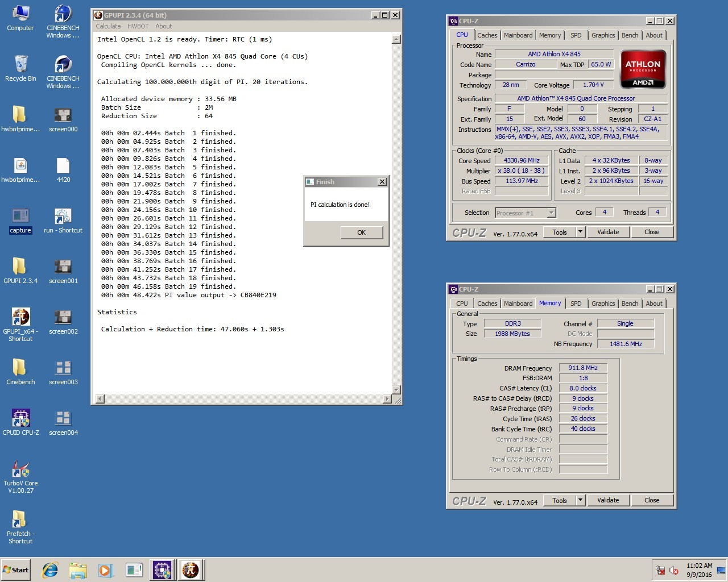Click the taskbar clock showing 11:02 AM
This screenshot has width=728, height=582.
pos(699,570)
